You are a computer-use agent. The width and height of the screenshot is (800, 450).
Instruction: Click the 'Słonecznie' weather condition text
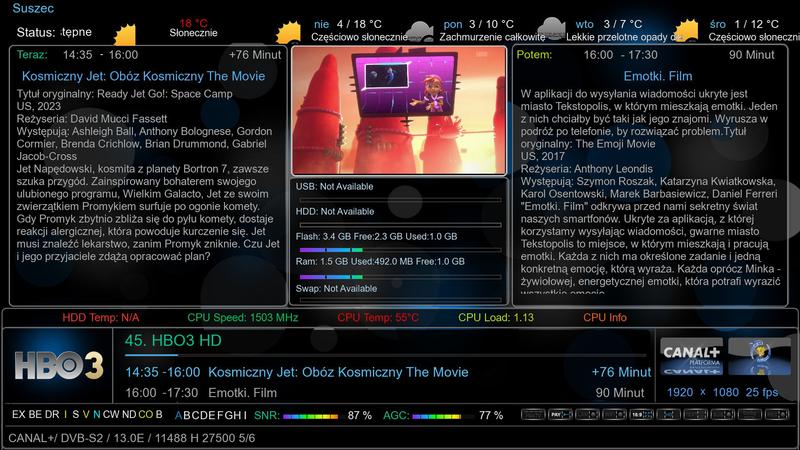pos(193,33)
